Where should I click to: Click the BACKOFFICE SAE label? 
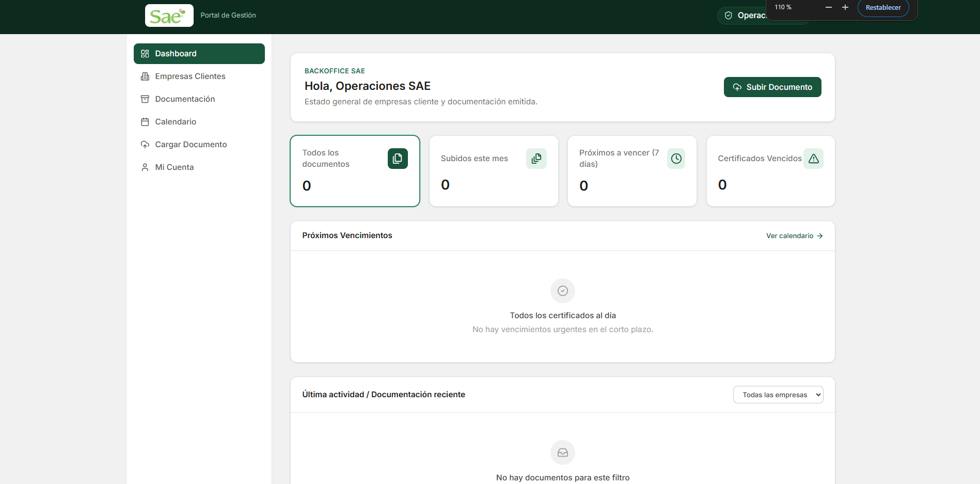[335, 71]
